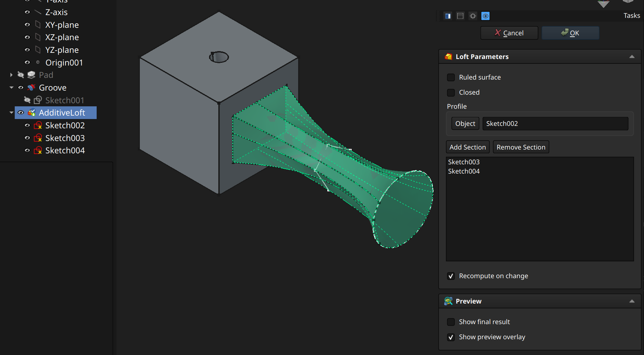This screenshot has width=644, height=355.
Task: Click the circular hole on cube top
Action: pyautogui.click(x=219, y=57)
